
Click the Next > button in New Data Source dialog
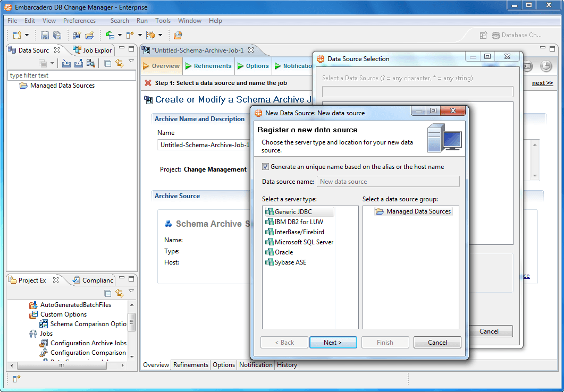(x=333, y=343)
